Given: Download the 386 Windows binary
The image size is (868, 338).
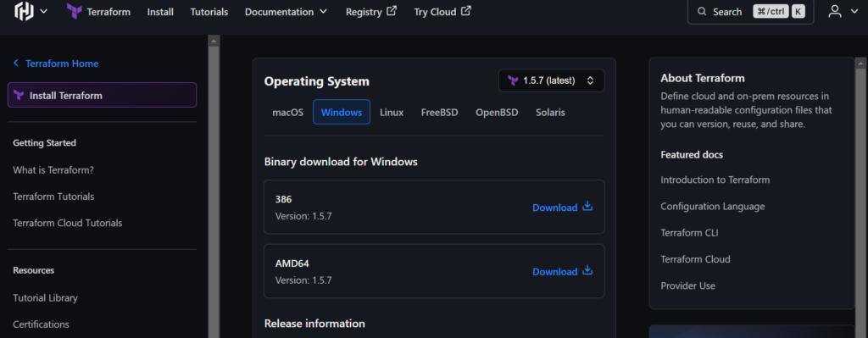Looking at the screenshot, I should pos(563,207).
